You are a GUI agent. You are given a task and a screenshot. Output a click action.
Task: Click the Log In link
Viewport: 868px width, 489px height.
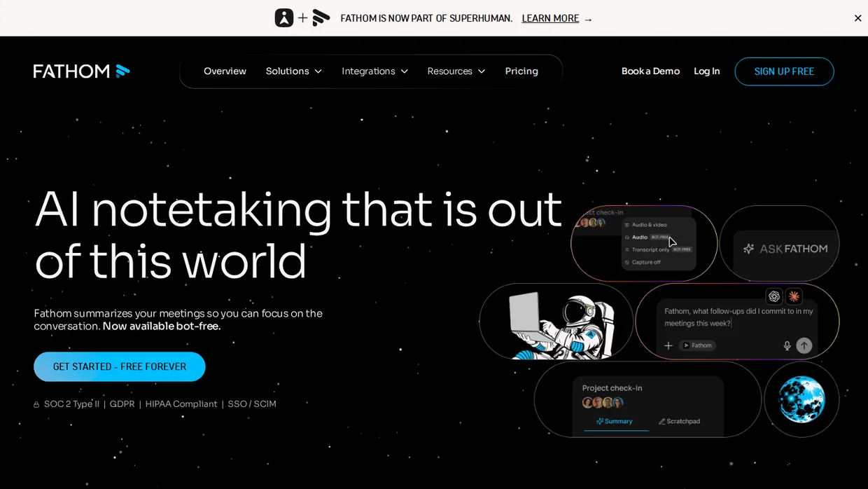coord(706,71)
